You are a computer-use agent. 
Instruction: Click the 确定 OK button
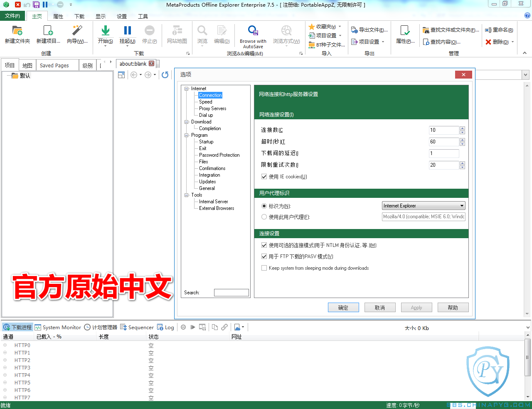343,308
